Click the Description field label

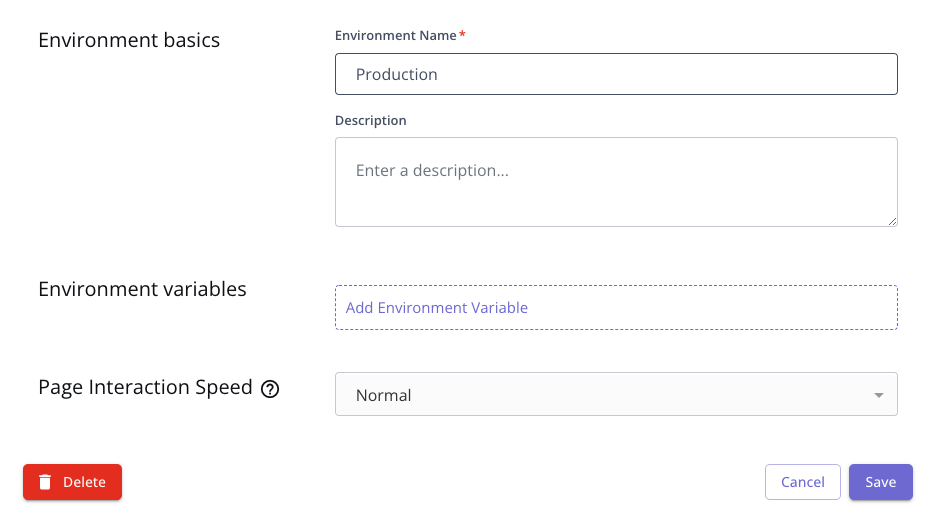pos(371,120)
